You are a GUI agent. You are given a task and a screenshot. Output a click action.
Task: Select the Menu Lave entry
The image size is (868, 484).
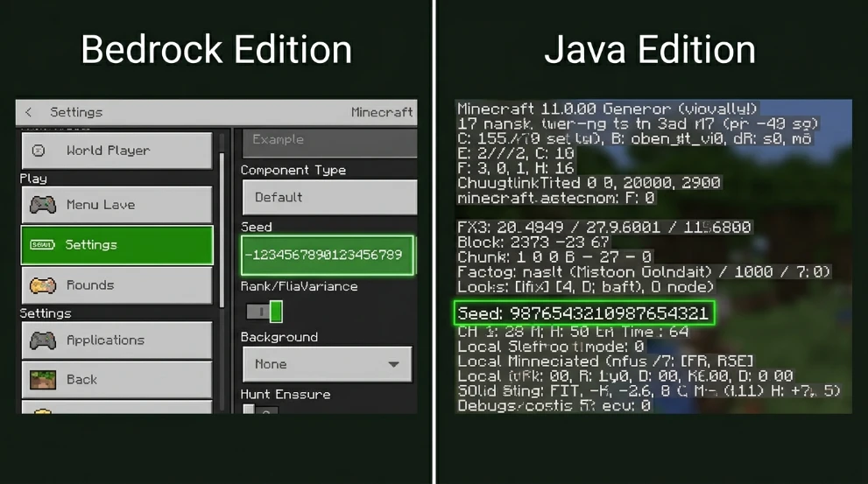tap(116, 205)
